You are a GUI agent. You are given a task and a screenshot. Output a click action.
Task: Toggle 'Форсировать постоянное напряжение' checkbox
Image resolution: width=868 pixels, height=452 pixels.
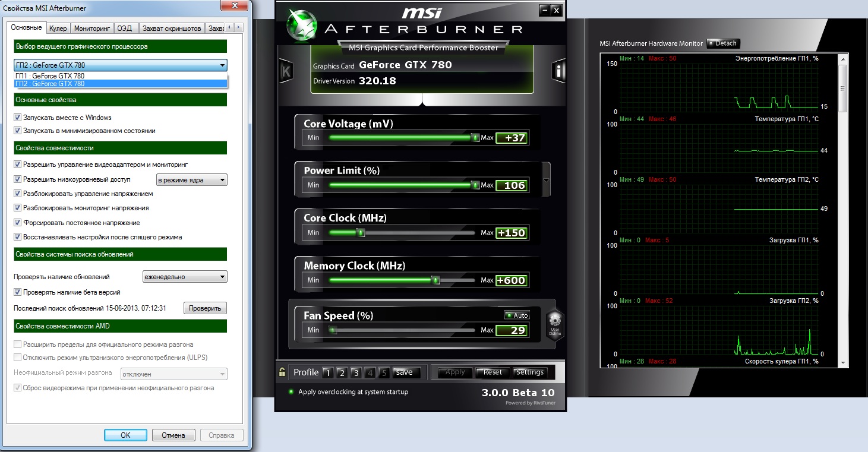(x=18, y=223)
